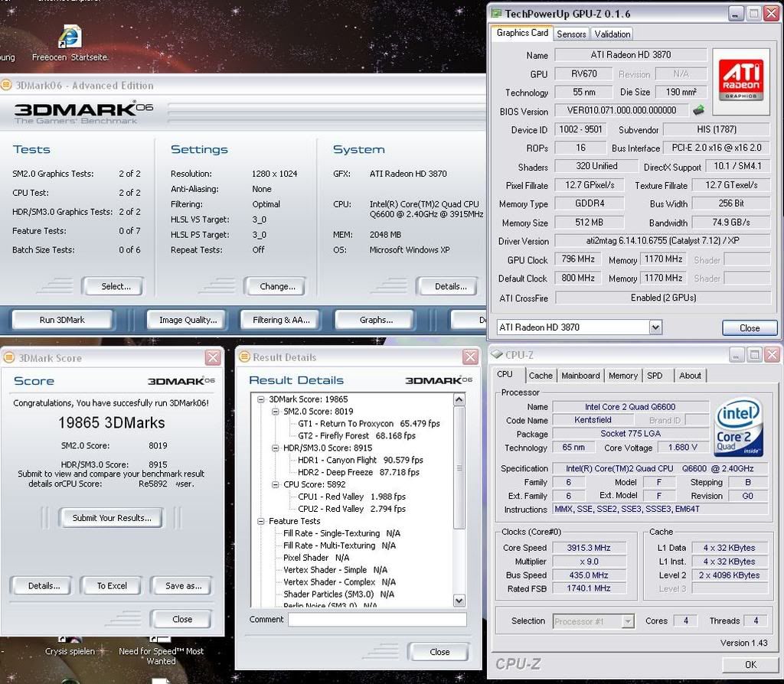The image size is (784, 684).
Task: Select the Vertex Shader - Complex row
Action: point(339,582)
